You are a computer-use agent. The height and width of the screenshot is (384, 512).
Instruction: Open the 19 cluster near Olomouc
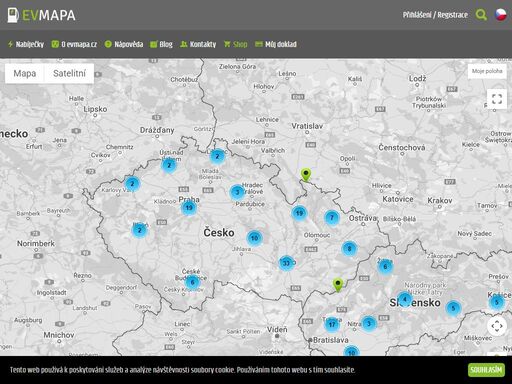[x=299, y=213]
